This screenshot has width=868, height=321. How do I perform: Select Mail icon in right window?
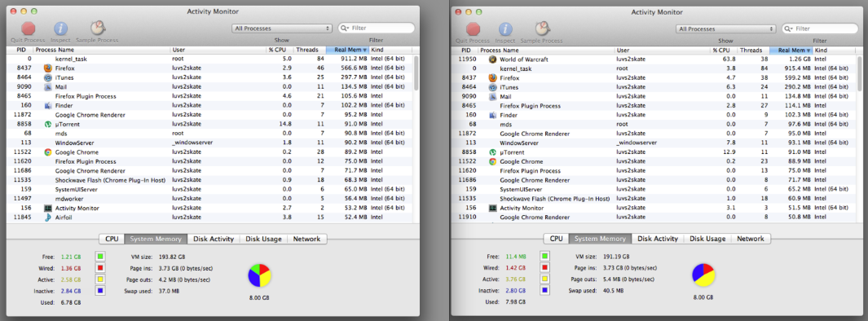point(492,96)
